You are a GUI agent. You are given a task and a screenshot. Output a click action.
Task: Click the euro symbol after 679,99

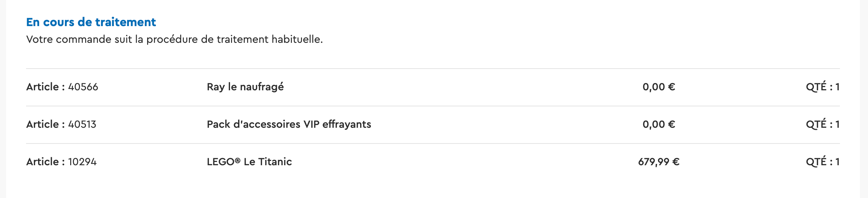[x=676, y=162]
